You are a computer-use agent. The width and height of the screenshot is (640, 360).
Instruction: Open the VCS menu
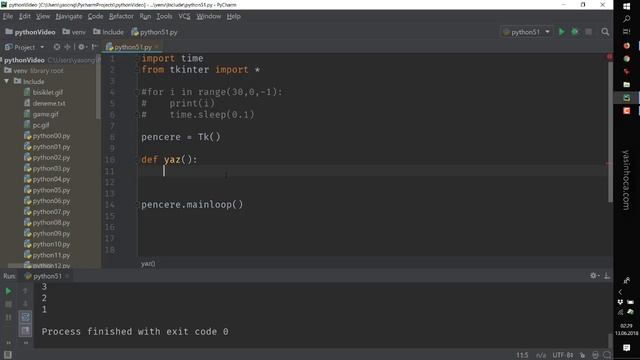point(184,16)
